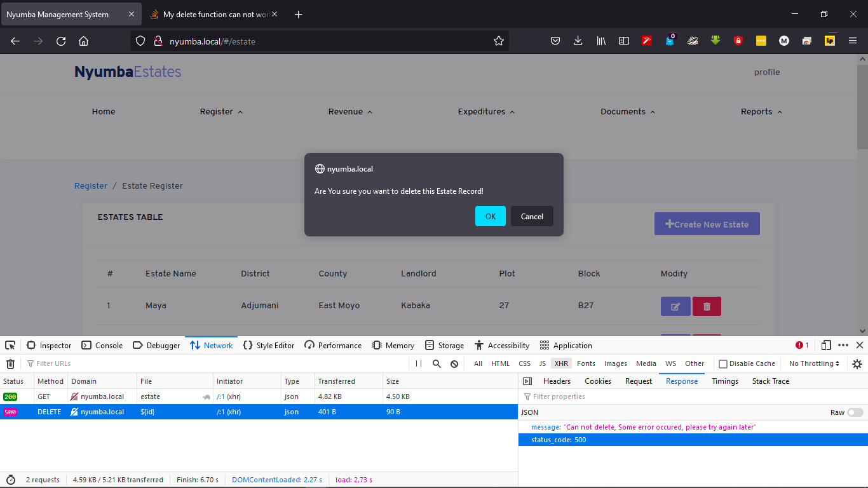Close the developer tools panel

click(x=860, y=345)
